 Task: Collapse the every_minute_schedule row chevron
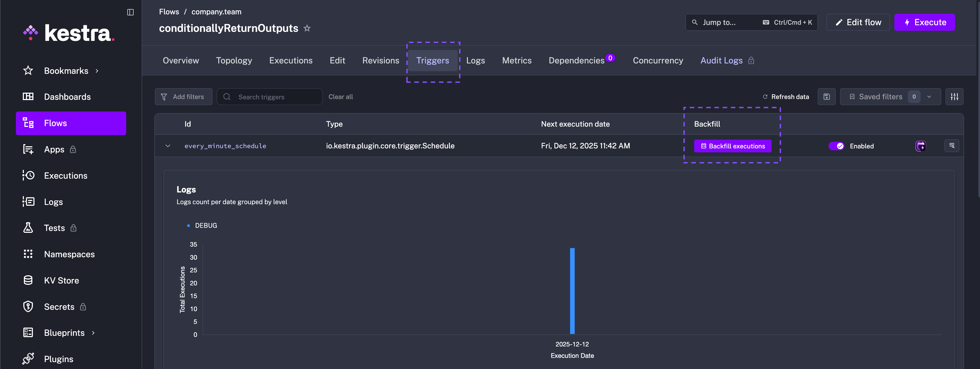pyautogui.click(x=168, y=146)
